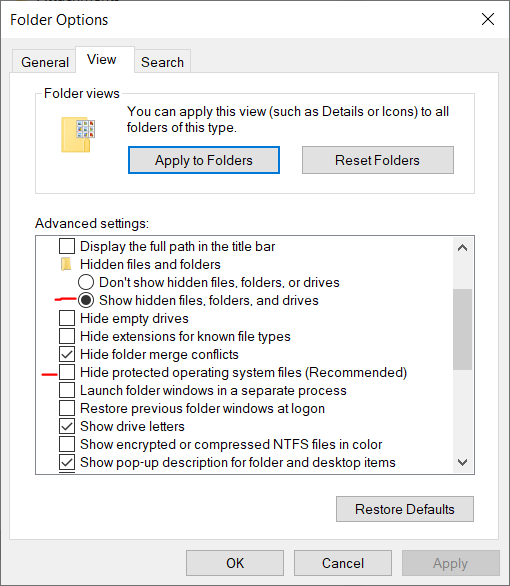Click the Hidden files and folders folder icon
This screenshot has height=586, width=510.
click(66, 264)
